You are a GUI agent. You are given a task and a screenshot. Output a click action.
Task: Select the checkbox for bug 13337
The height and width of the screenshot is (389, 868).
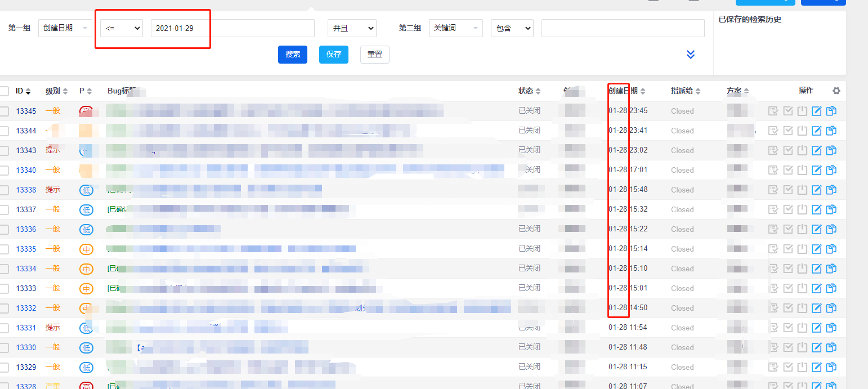pyautogui.click(x=4, y=209)
